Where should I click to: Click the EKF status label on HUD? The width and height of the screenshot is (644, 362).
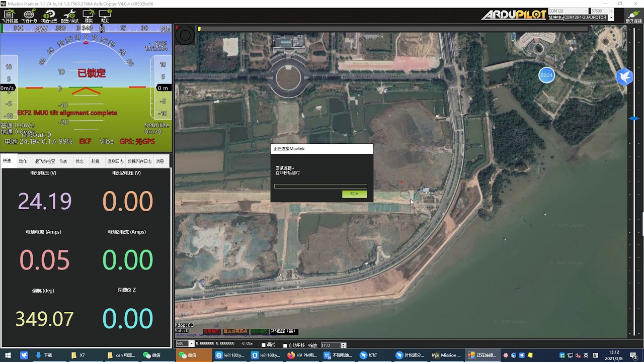click(85, 142)
